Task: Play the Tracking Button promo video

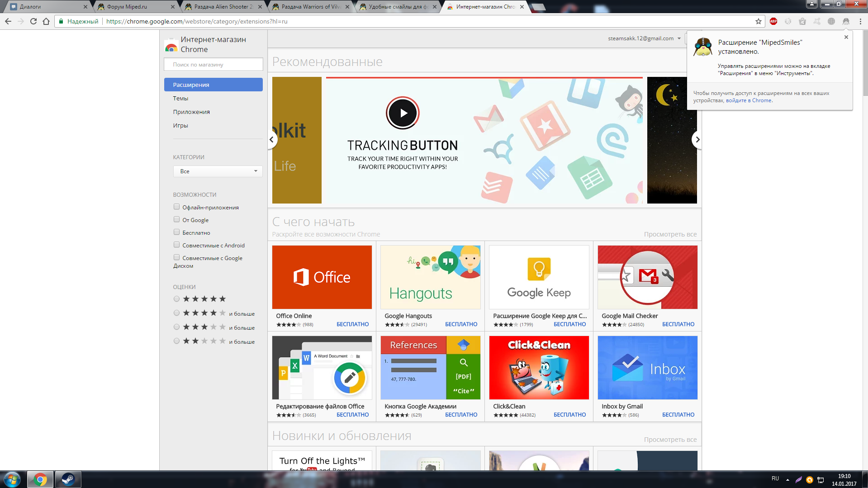Action: [x=403, y=113]
